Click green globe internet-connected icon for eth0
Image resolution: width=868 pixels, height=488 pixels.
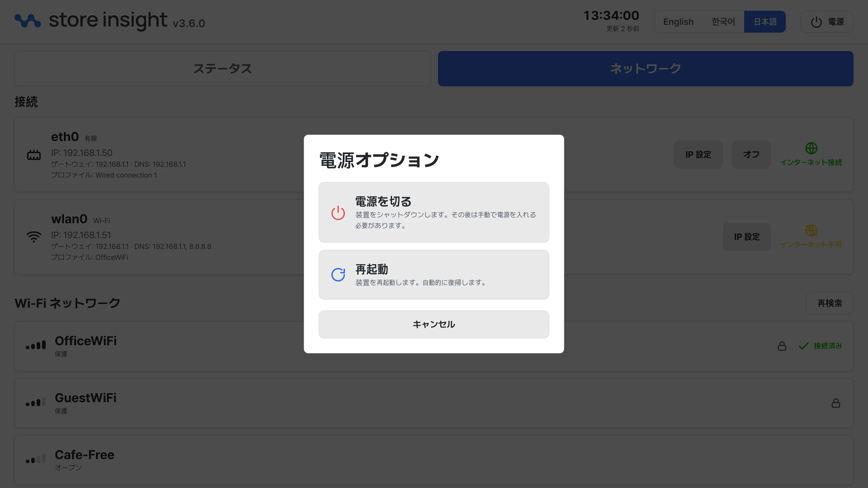pos(811,148)
